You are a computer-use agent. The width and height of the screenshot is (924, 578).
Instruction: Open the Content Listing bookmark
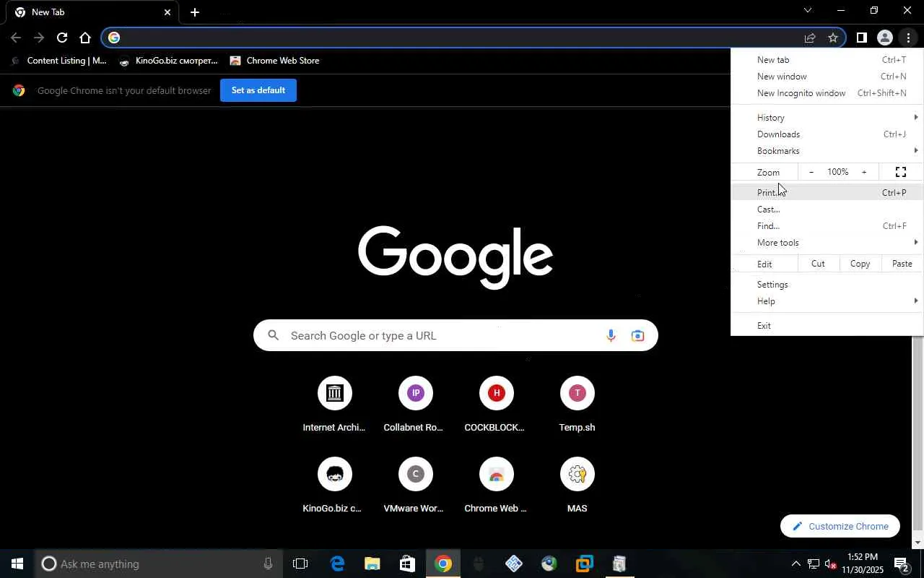point(59,61)
